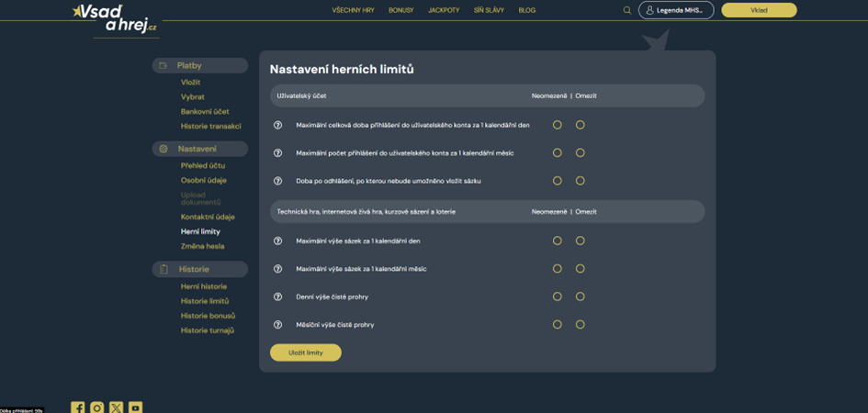Open Historie limitů sidebar link
This screenshot has width=868, height=413.
click(x=204, y=301)
